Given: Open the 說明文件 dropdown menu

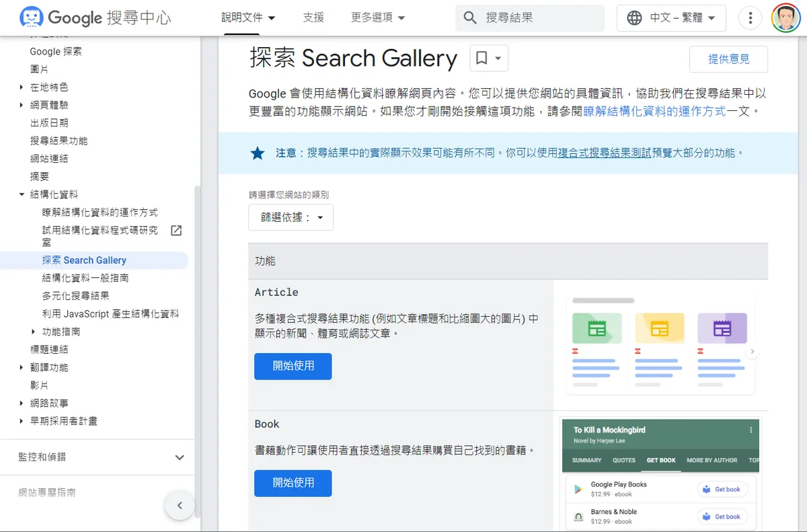Looking at the screenshot, I should (248, 17).
